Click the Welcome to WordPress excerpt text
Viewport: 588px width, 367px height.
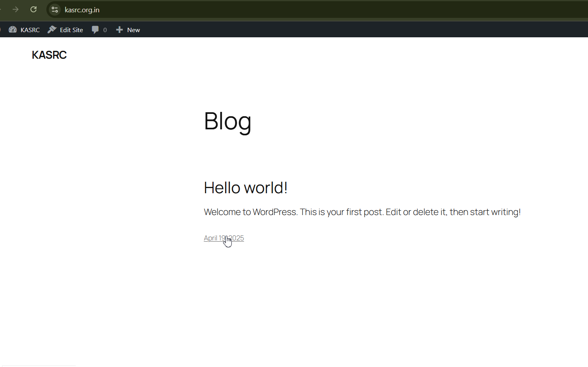[362, 212]
